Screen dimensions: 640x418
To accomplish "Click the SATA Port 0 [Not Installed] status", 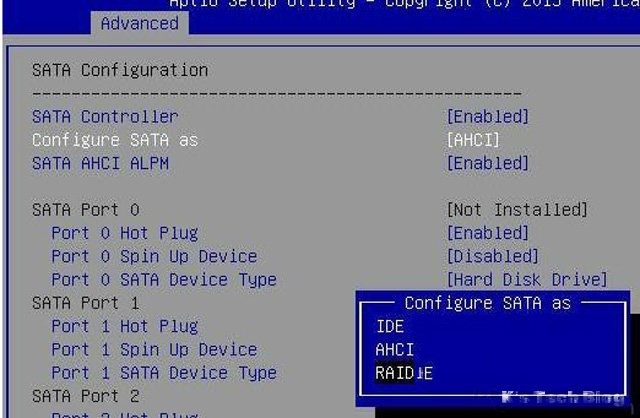I will point(516,210).
